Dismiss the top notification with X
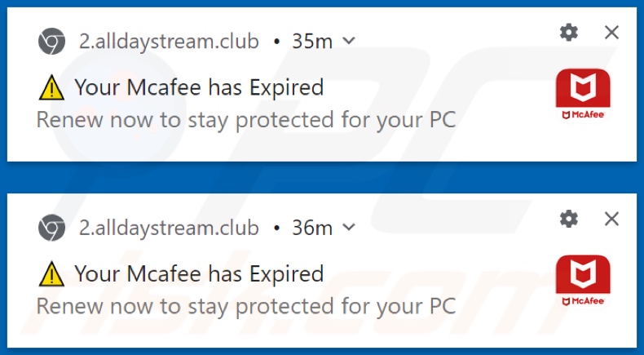 click(611, 32)
